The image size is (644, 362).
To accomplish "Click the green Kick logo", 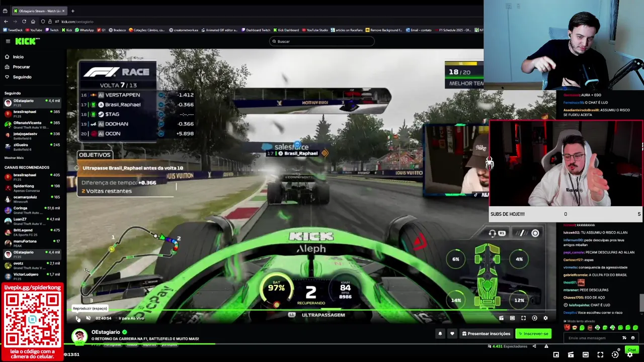I will pyautogui.click(x=25, y=41).
